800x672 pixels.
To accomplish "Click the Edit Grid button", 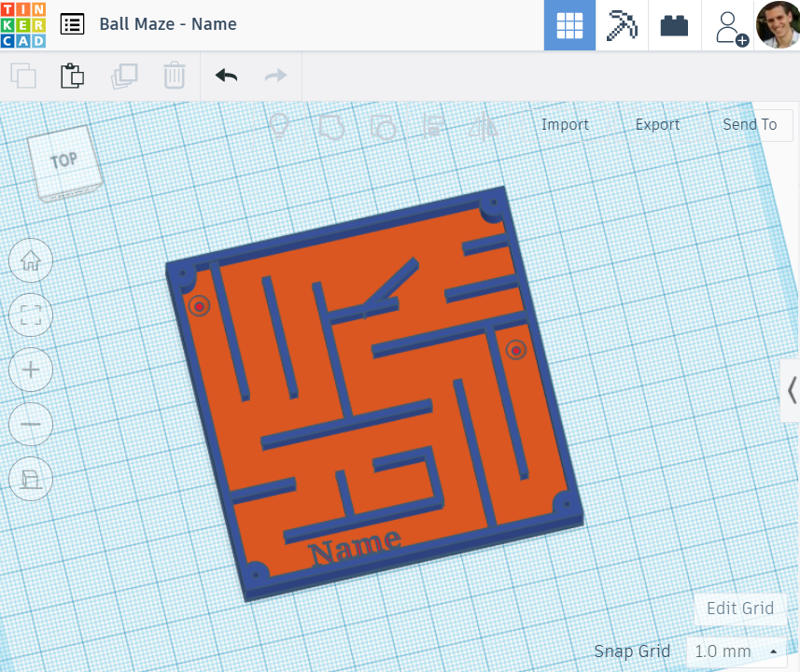I will (x=739, y=609).
